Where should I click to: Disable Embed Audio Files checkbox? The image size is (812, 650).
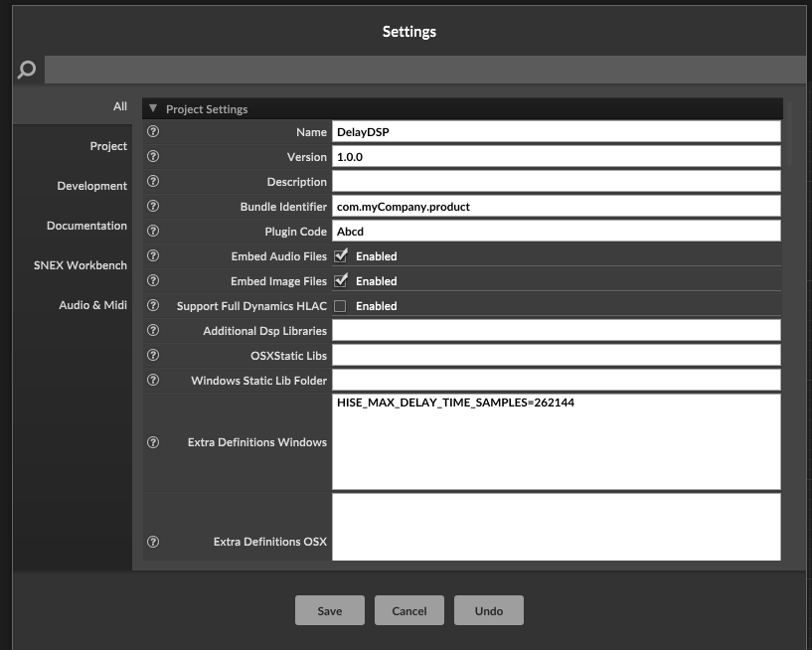tap(340, 255)
